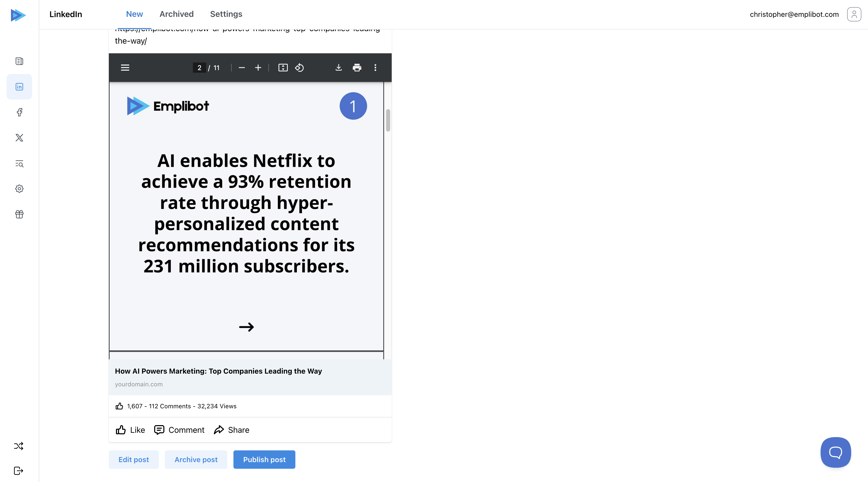Expand the shuffle icon at sidebar bottom
868x482 pixels.
click(x=19, y=446)
